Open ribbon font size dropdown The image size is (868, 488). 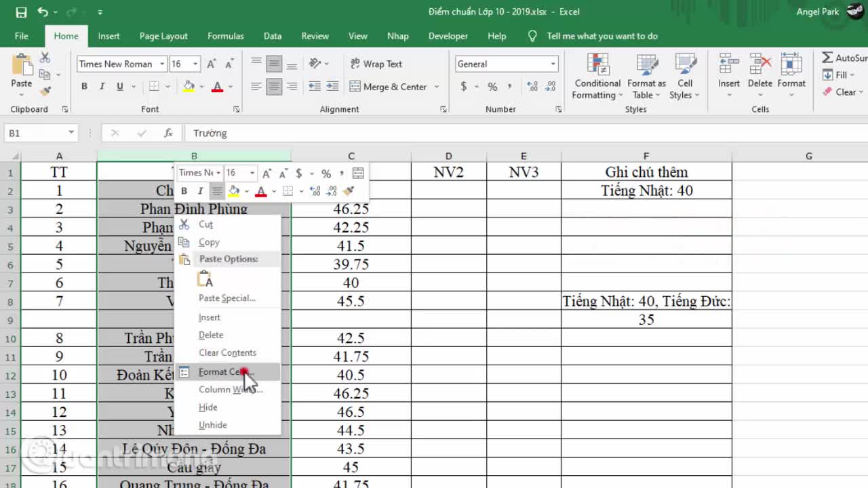(195, 64)
